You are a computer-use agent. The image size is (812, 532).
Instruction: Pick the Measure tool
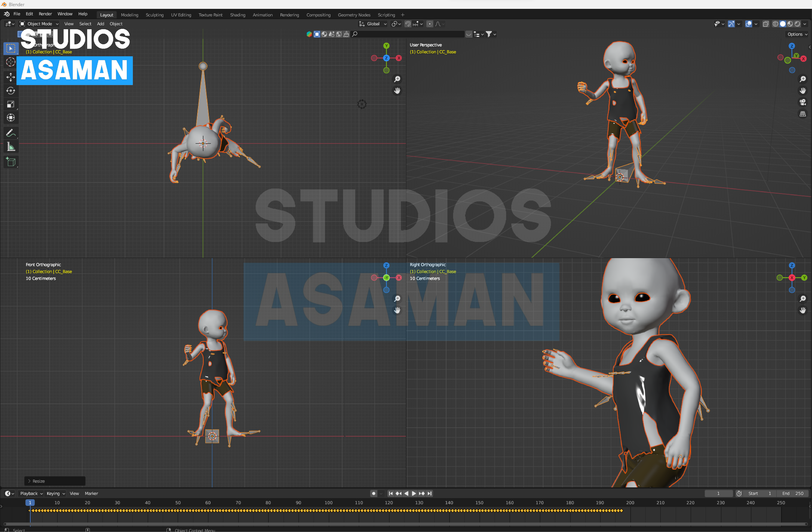point(11,147)
